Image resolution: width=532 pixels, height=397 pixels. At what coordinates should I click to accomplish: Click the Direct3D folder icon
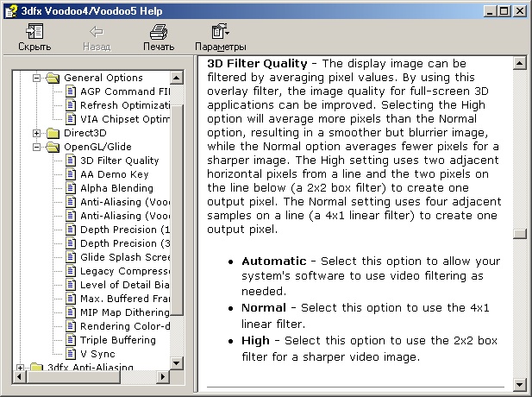point(53,133)
